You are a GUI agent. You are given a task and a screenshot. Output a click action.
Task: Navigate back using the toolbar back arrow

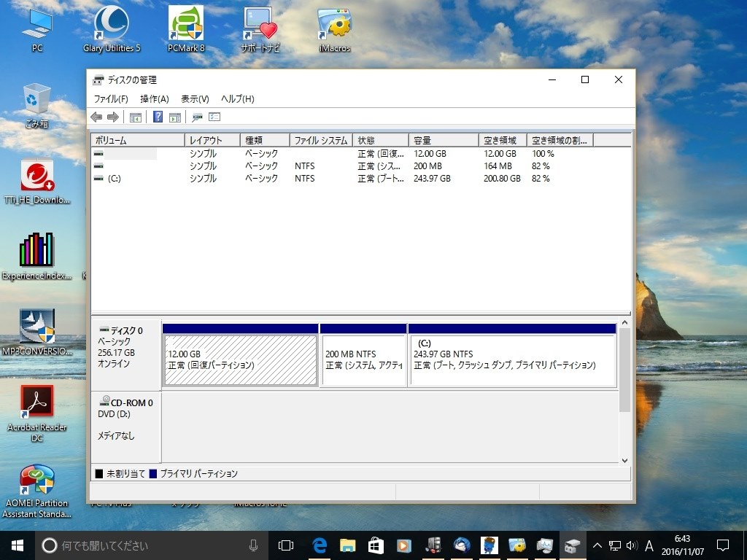click(x=96, y=117)
